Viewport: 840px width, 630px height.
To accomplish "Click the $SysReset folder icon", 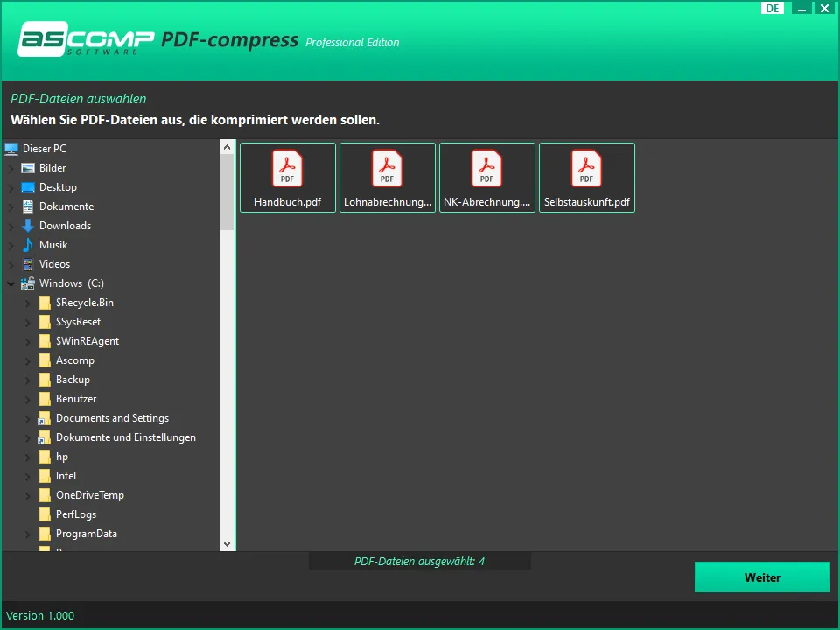I will 45,322.
